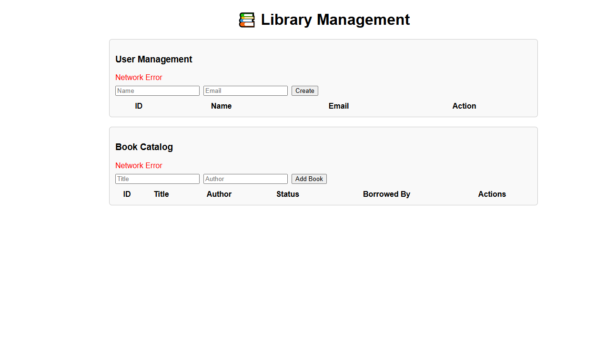This screenshot has width=616, height=364.
Task: Focus the Name input field
Action: click(157, 91)
